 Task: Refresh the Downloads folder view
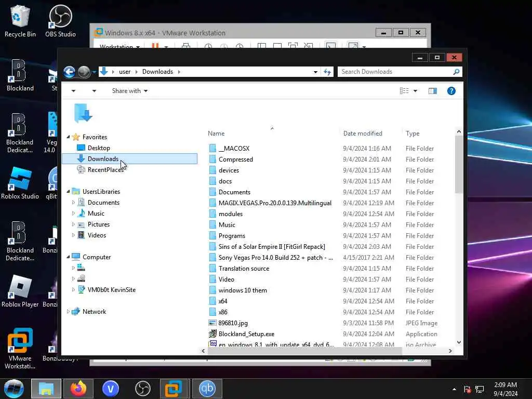(327, 72)
